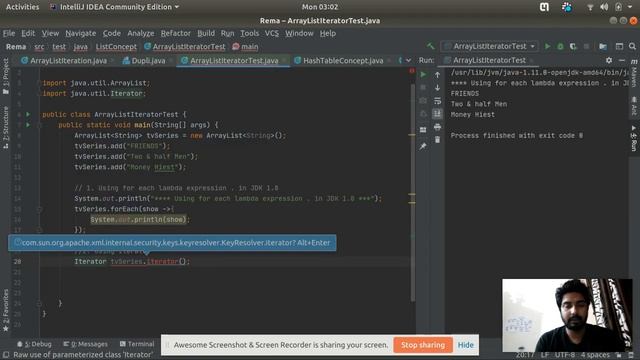Image resolution: width=640 pixels, height=360 pixels.
Task: Click run gutter arrow beside class declaration
Action: pyautogui.click(x=28, y=114)
